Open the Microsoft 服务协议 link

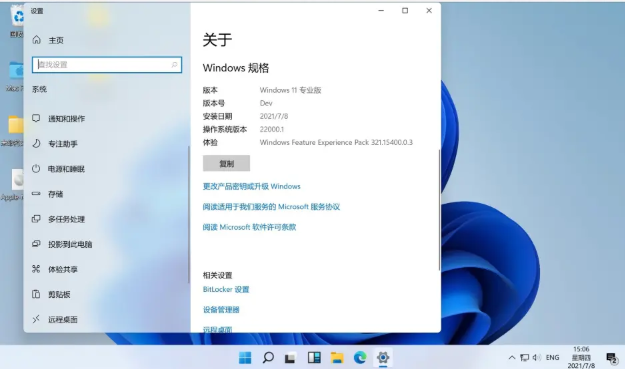tap(271, 206)
